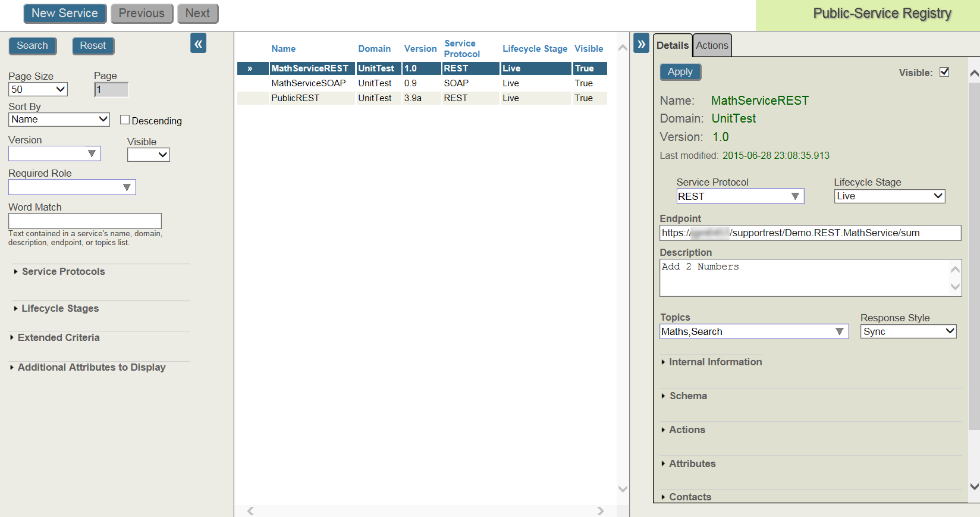Sort by the Visible column header
This screenshot has width=980, height=517.
589,49
